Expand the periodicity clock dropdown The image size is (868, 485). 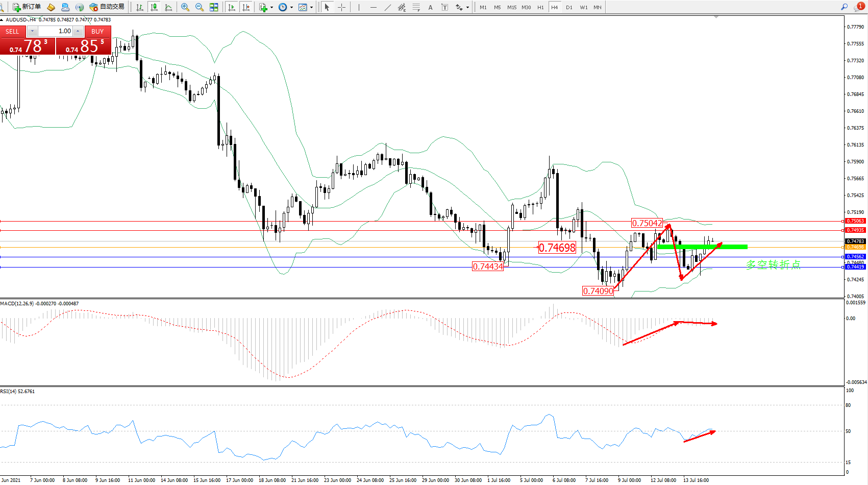291,7
